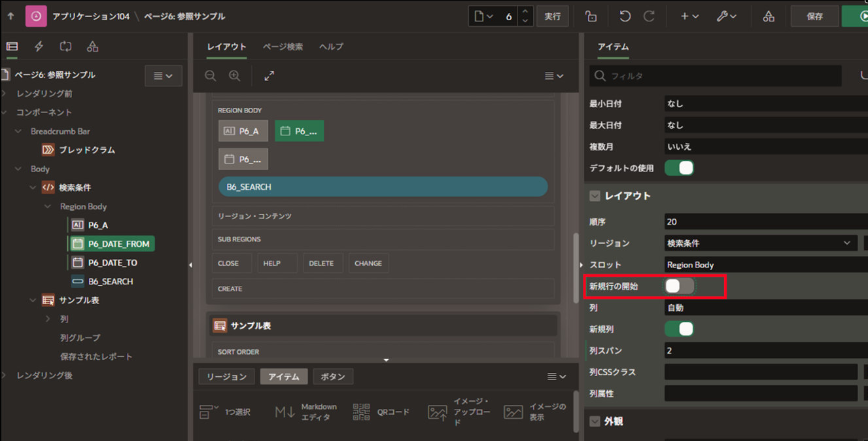
Task: Switch to the Dynamic Actions lightning tab icon
Action: click(39, 46)
